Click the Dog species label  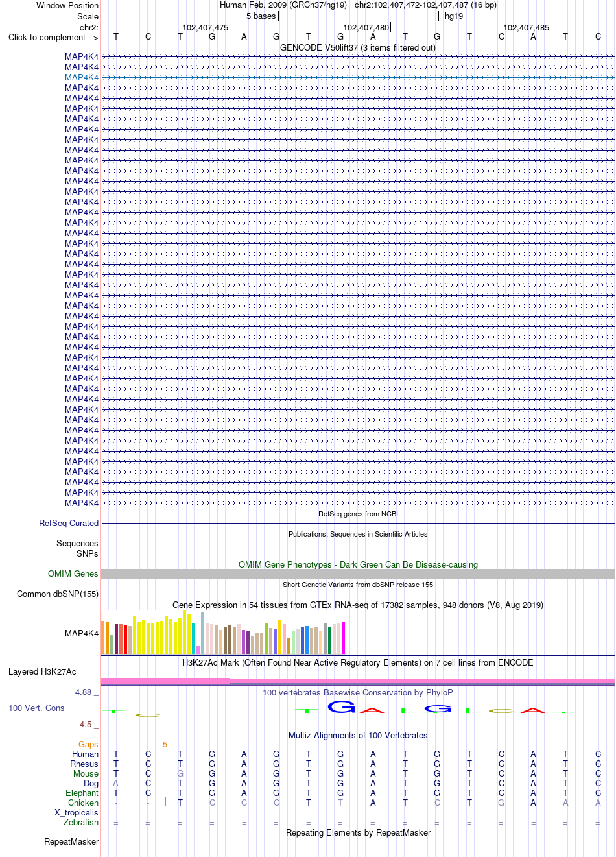(x=91, y=783)
